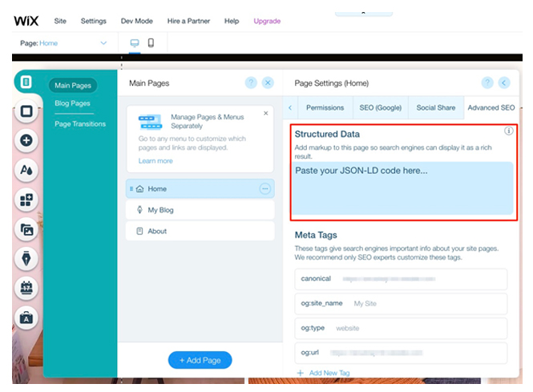Screen dimensions: 533x392
Task: Edit the og:site_name field
Action: 401,304
